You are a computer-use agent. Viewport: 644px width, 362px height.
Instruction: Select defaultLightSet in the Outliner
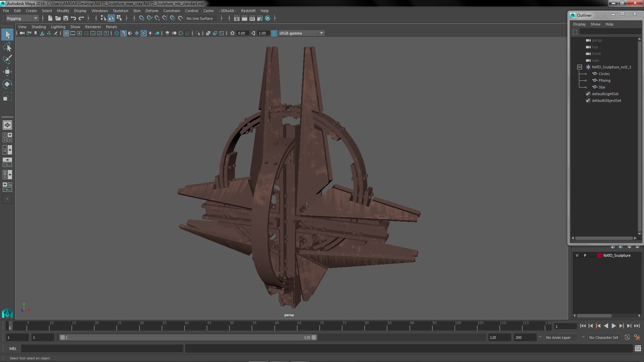point(605,94)
